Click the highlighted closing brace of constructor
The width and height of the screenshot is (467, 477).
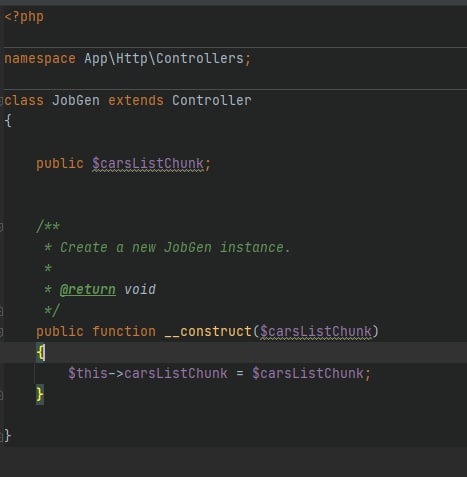coord(40,395)
